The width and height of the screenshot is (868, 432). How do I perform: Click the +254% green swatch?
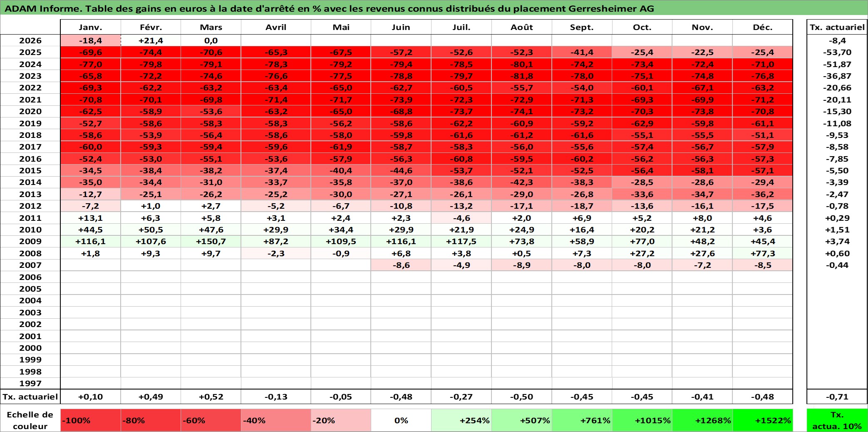461,420
